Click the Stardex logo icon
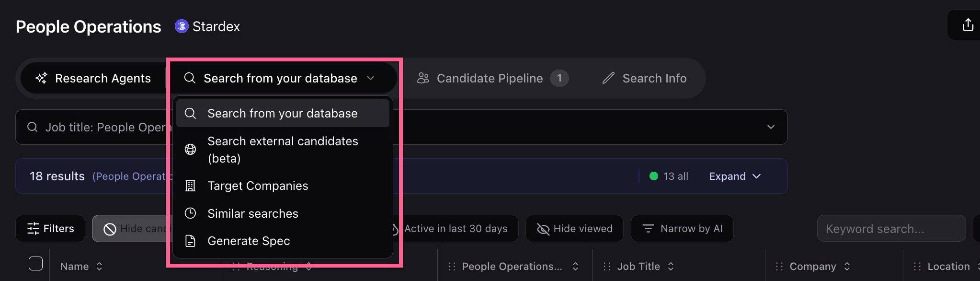The height and width of the screenshot is (281, 980). (182, 26)
